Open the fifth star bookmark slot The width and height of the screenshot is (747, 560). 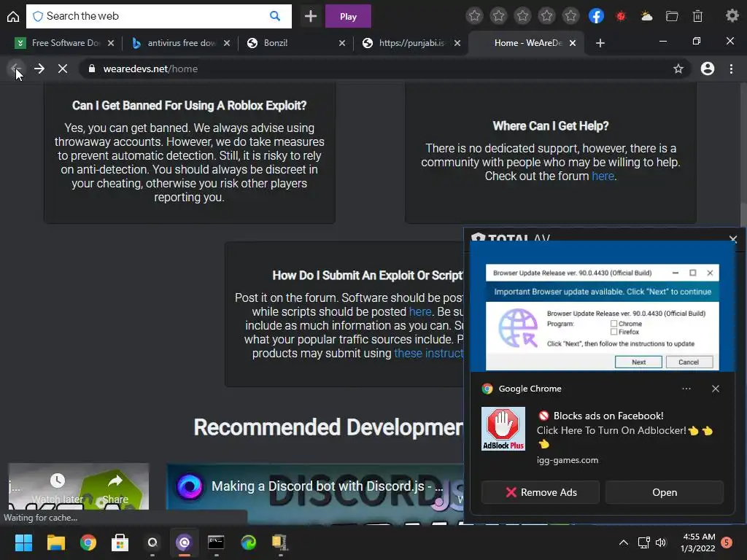(570, 16)
